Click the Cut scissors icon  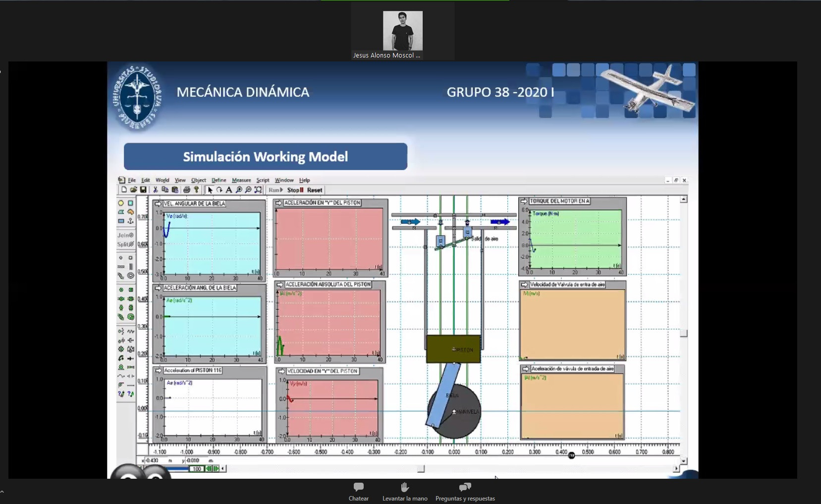pos(155,190)
